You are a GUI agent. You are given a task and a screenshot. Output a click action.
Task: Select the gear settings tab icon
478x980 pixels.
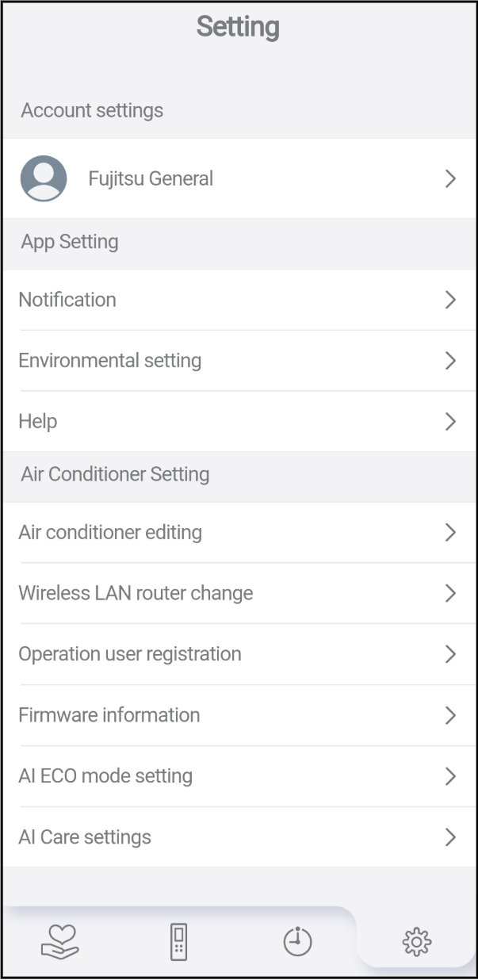(x=416, y=942)
